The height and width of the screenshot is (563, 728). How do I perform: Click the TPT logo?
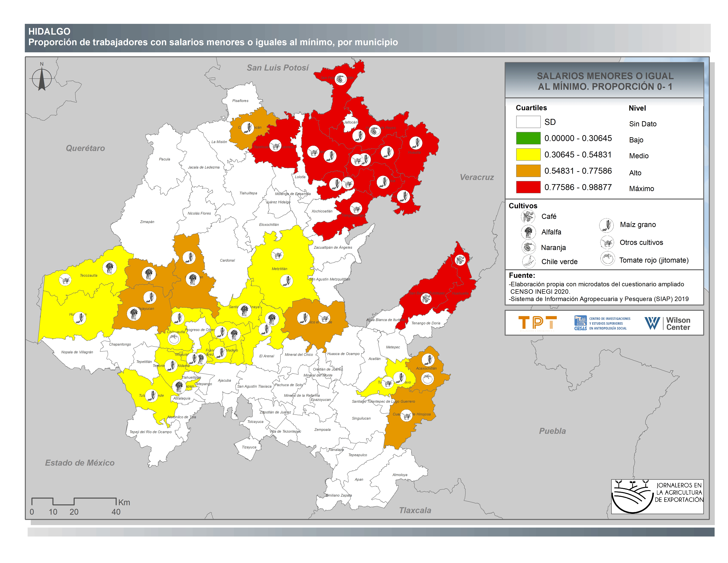[537, 323]
